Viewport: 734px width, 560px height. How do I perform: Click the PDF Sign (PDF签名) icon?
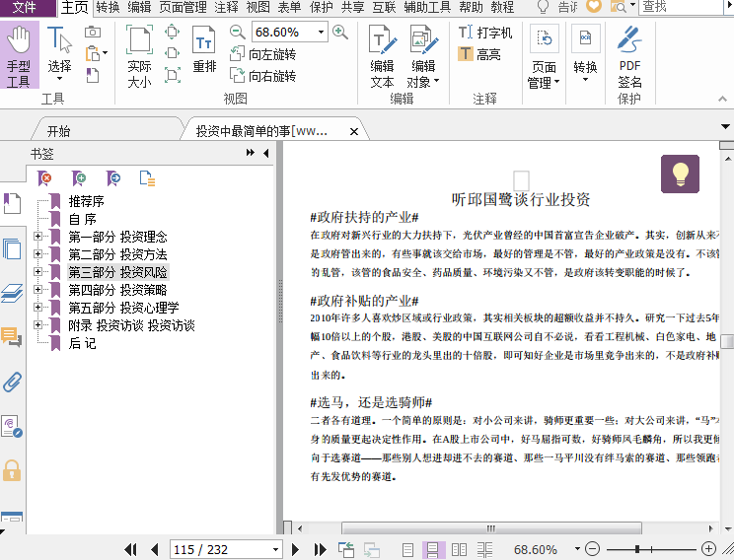pos(629,56)
